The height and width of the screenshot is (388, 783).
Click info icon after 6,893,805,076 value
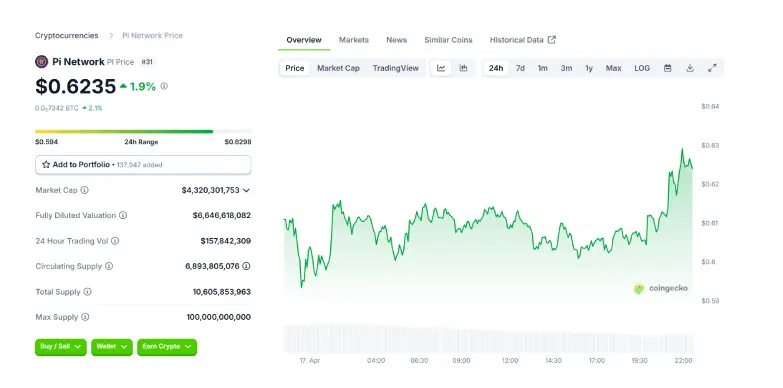246,266
